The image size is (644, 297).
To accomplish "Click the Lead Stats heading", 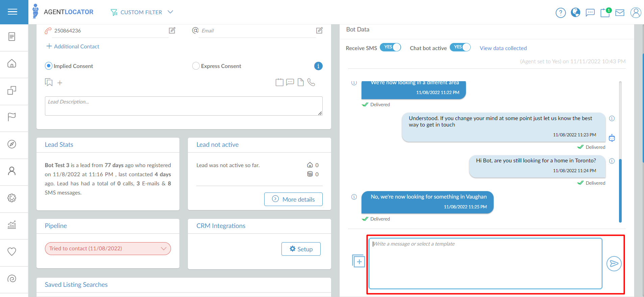I will 59,145.
